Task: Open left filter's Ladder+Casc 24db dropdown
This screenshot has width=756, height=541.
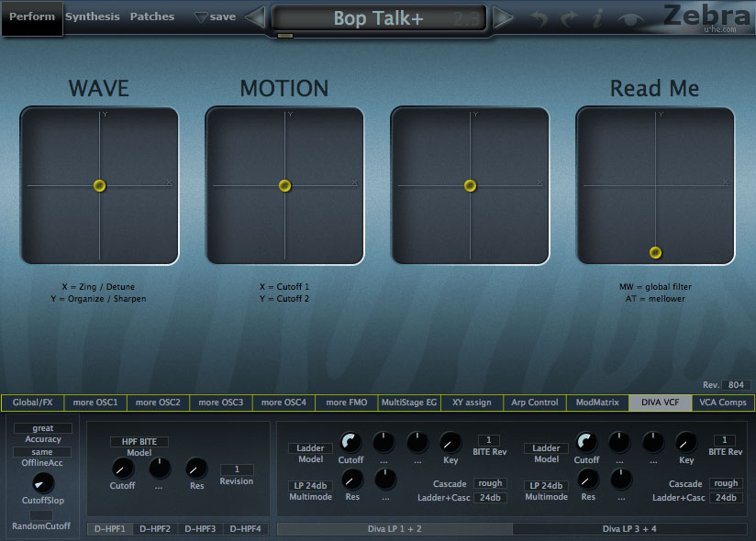Action: pos(490,498)
